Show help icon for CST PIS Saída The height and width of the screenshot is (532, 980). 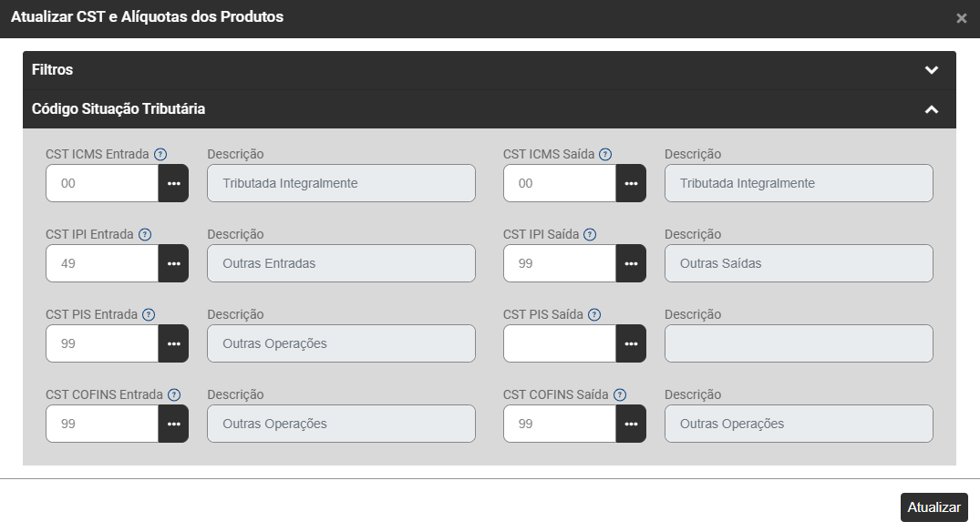pos(594,315)
